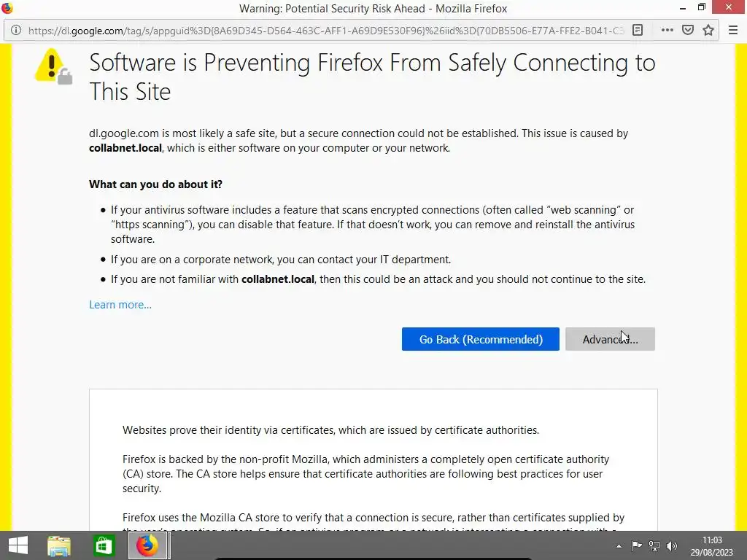Click the Go Back (Recommended) button
This screenshot has height=560, width=747.
481,339
